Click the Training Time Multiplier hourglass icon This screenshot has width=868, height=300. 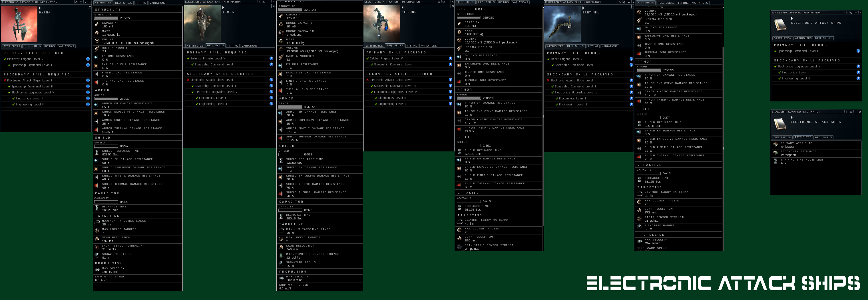tap(775, 161)
